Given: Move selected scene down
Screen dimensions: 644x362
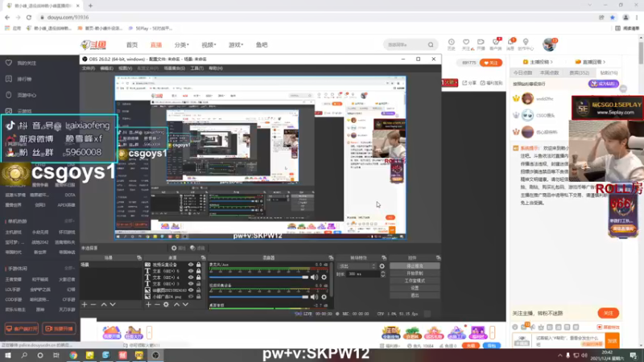Looking at the screenshot, I should (x=113, y=305).
